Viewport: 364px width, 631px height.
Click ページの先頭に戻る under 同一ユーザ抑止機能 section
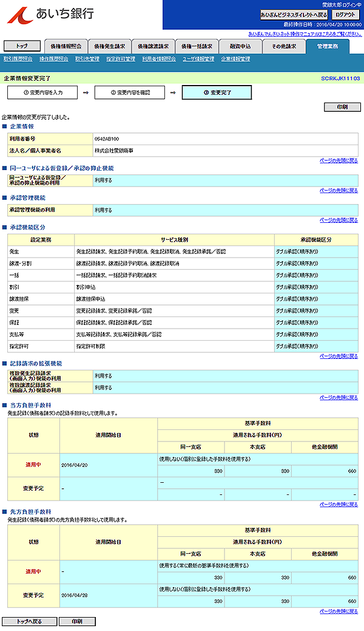coord(339,190)
